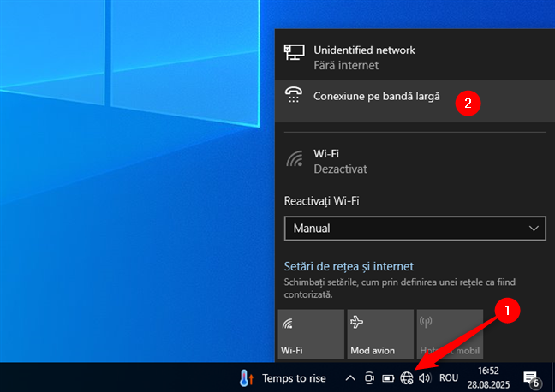This screenshot has width=555, height=392.
Task: Enable Mod avion airplane mode tile
Action: [378, 335]
